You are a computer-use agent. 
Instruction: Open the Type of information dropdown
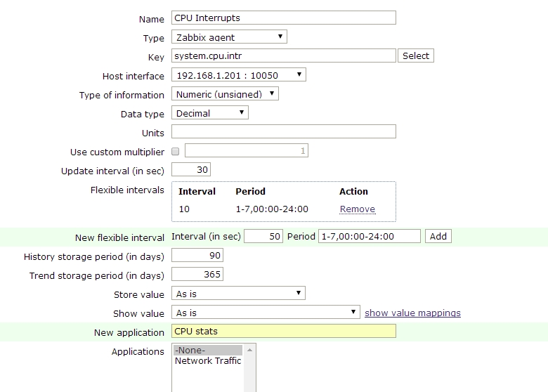coord(225,93)
